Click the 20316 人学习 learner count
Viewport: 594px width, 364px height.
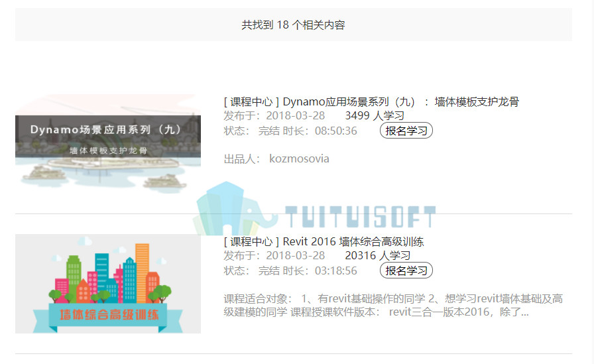point(377,256)
